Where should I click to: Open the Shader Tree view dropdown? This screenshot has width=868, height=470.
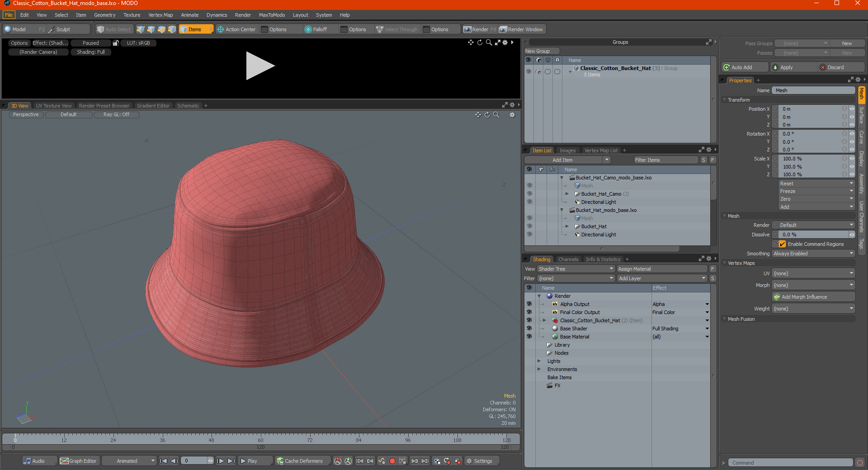576,269
